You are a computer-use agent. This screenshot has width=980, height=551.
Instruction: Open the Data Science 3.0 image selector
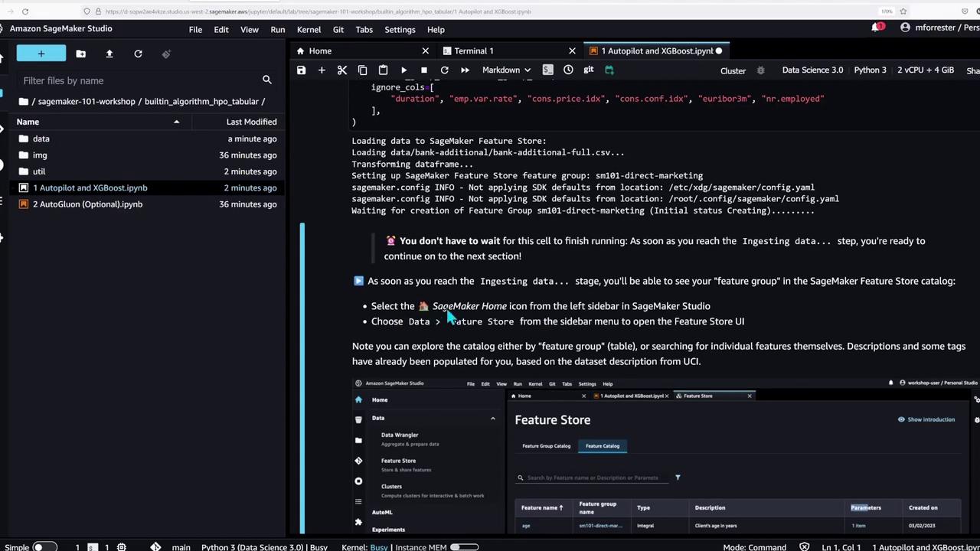(x=812, y=70)
